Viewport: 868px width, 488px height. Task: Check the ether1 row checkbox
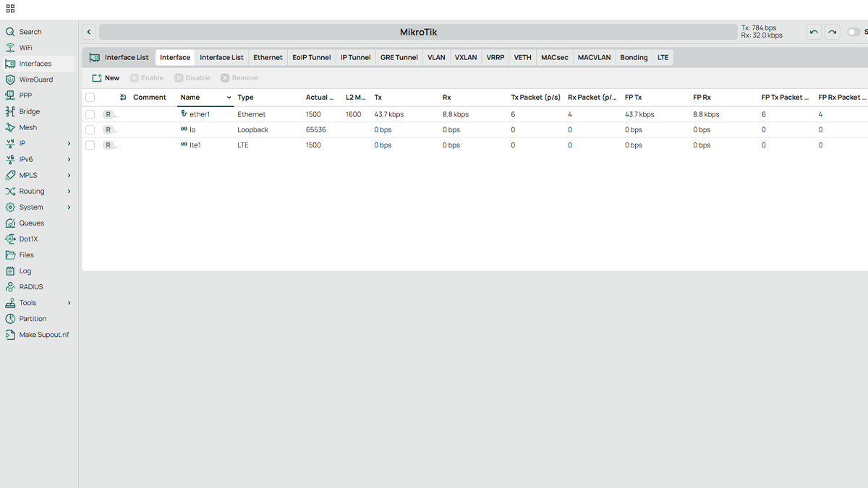(90, 114)
